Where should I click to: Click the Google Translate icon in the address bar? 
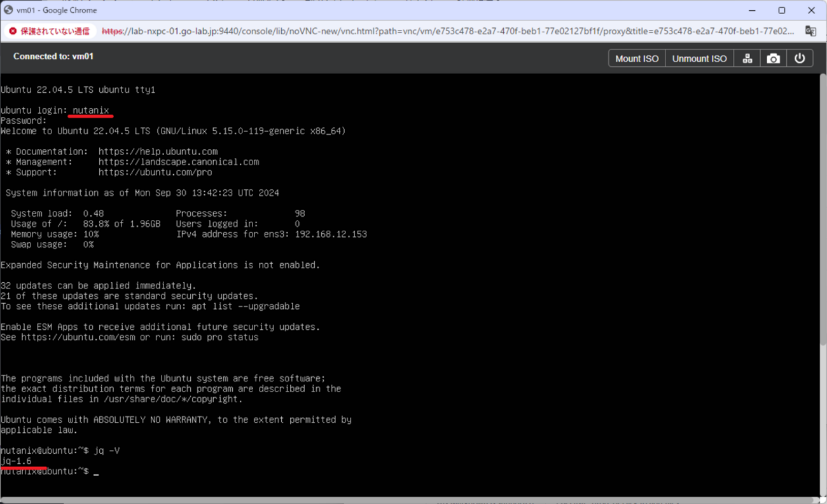click(810, 31)
